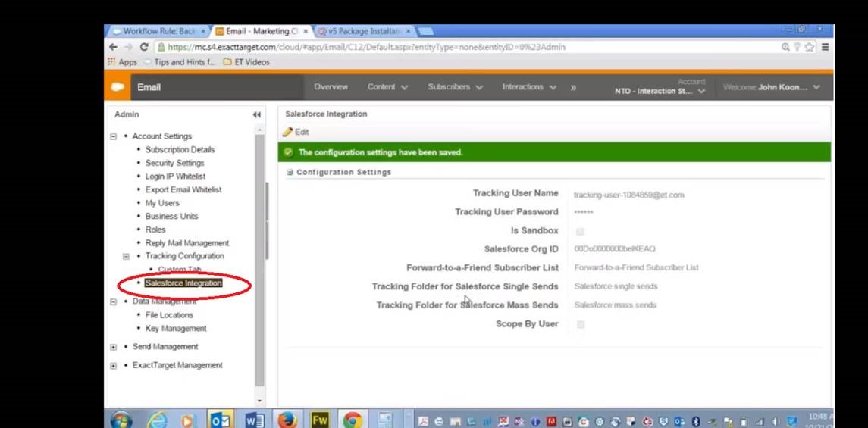Switch to Chrome in the taskbar

(352, 421)
